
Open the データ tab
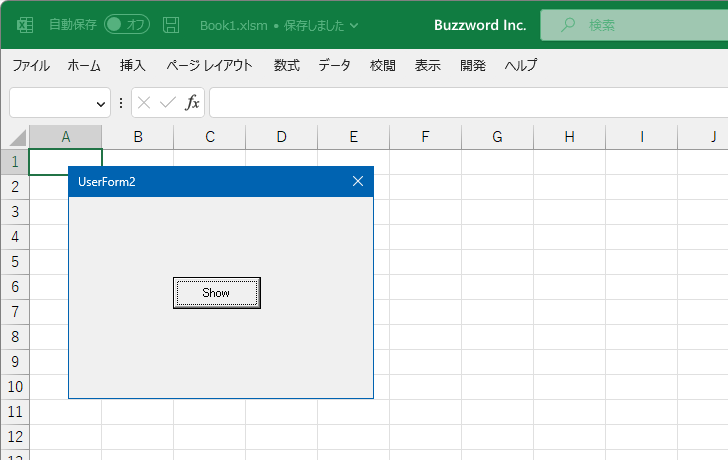point(334,65)
